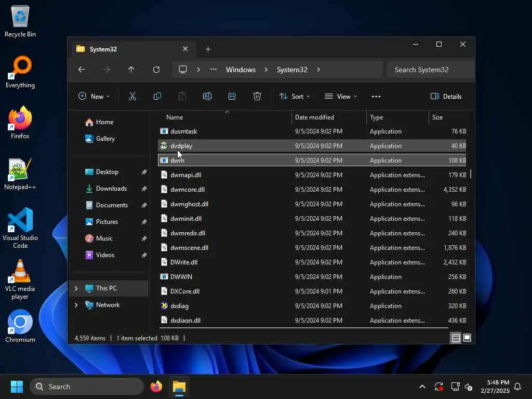Open the See more ellipsis menu

point(376,96)
